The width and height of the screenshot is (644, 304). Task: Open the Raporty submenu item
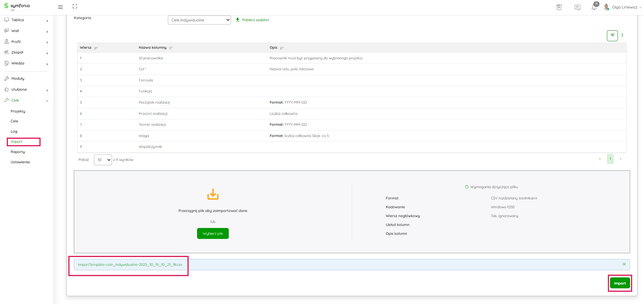coord(18,152)
